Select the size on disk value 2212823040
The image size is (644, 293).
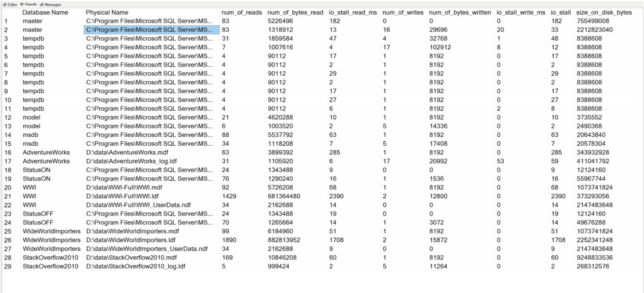point(595,30)
